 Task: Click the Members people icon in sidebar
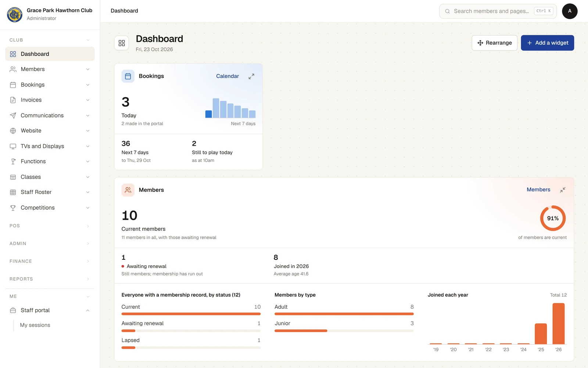(13, 69)
